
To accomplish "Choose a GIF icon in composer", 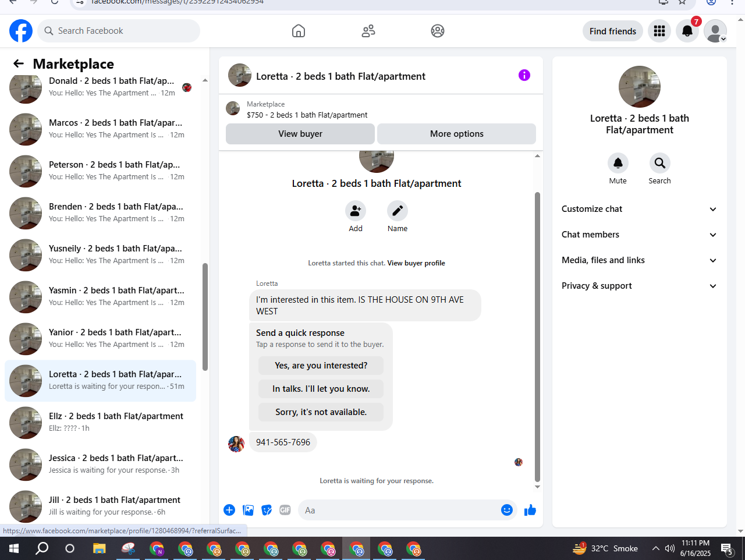I will coord(285,510).
